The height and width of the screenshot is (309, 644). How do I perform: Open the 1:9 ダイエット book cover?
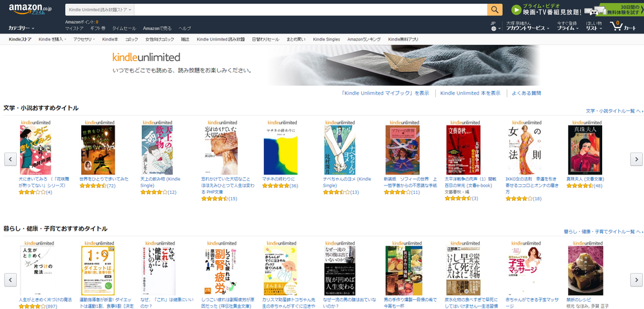pyautogui.click(x=98, y=270)
